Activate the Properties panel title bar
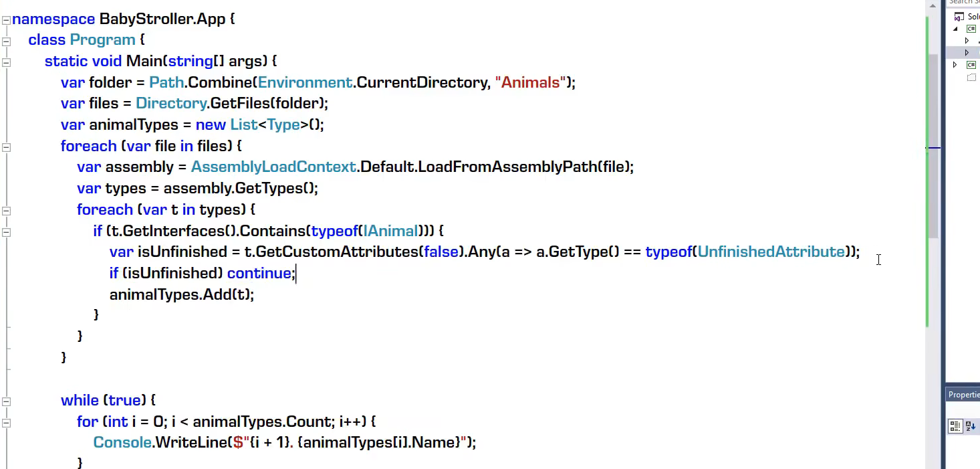The height and width of the screenshot is (469, 980). 963,395
